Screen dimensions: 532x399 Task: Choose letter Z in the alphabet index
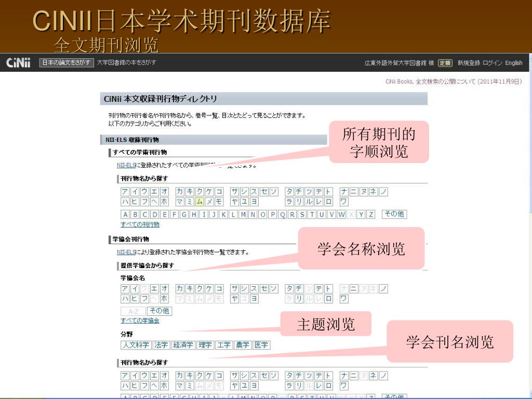[x=371, y=215]
